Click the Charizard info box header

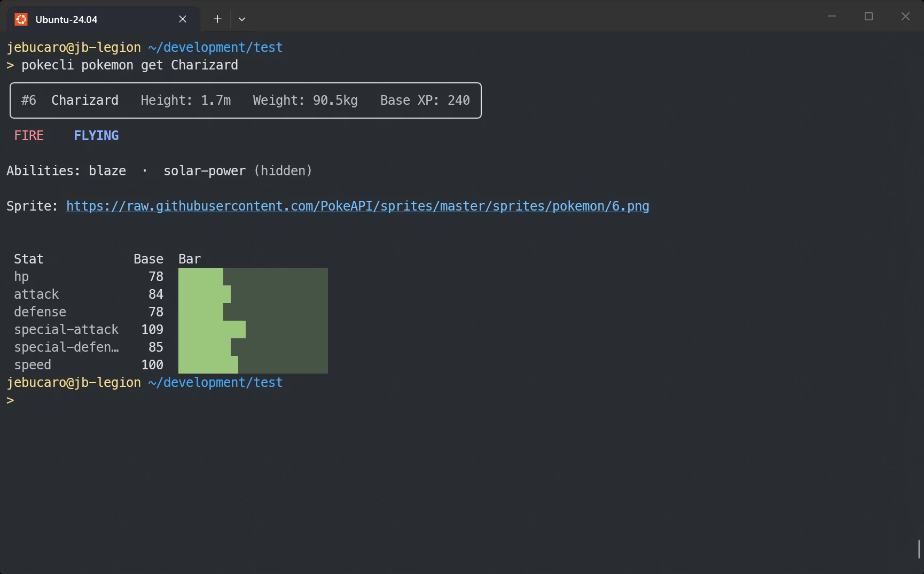pos(85,100)
